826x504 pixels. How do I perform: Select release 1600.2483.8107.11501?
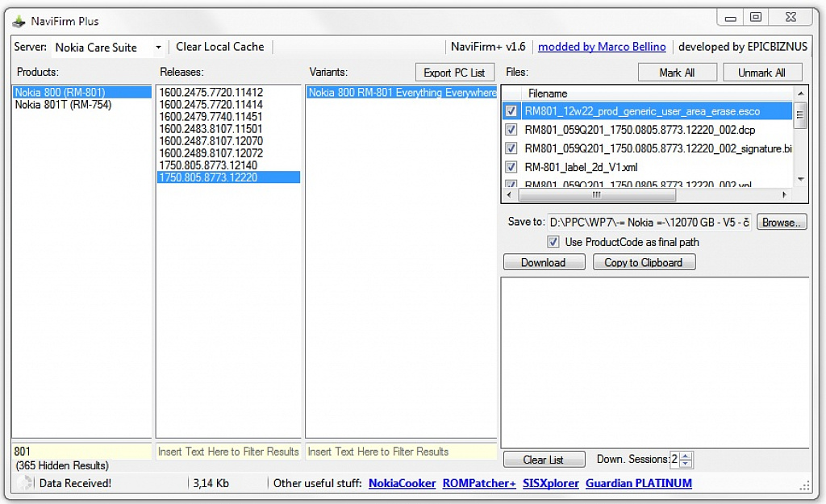[x=228, y=128]
